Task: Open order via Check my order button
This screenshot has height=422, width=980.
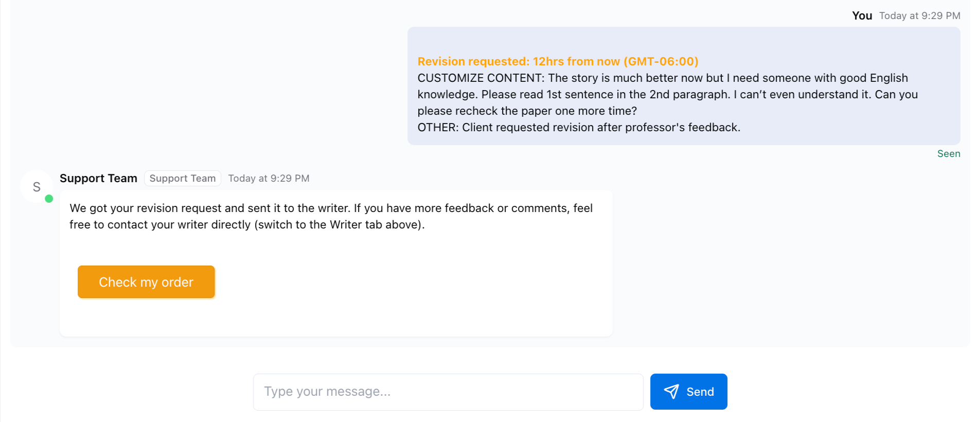Action: coord(146,282)
